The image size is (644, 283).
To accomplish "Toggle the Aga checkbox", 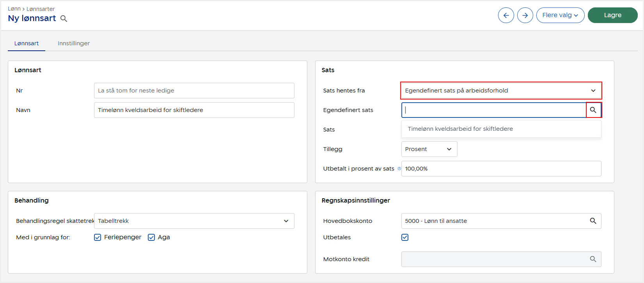I will [x=151, y=237].
